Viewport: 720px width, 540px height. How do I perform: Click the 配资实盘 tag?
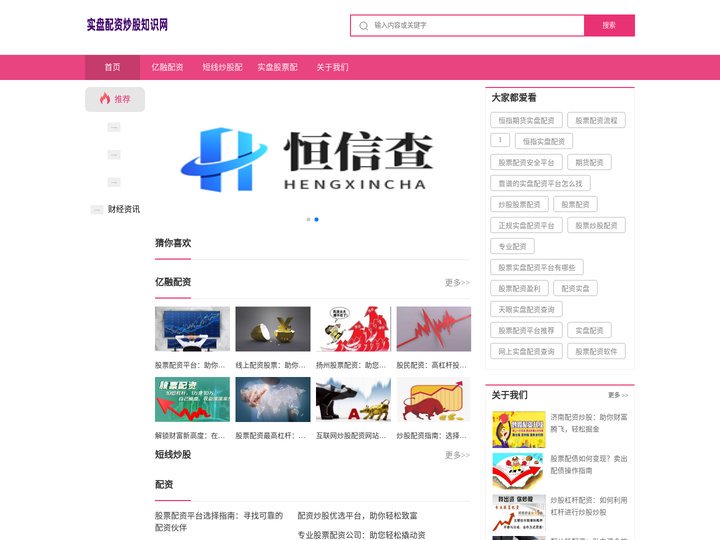pyautogui.click(x=575, y=288)
